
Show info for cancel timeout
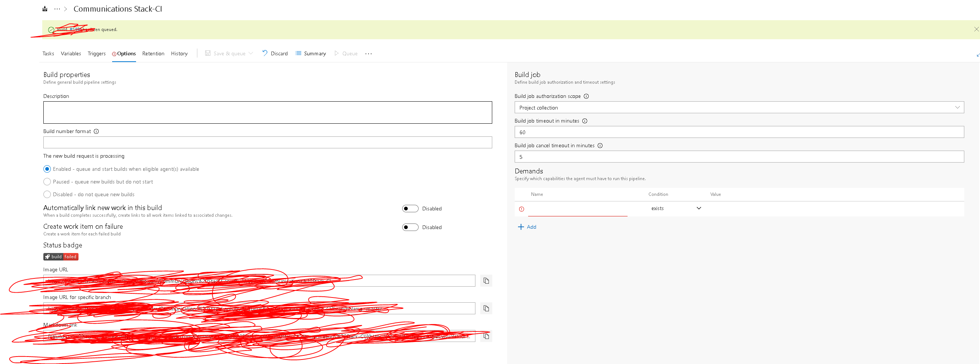600,146
